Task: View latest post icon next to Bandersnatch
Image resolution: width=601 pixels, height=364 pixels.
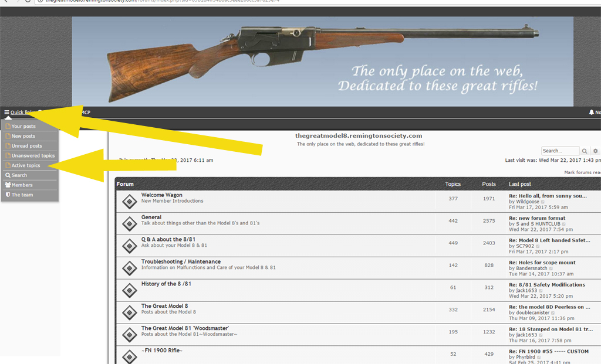Action: [x=551, y=268]
